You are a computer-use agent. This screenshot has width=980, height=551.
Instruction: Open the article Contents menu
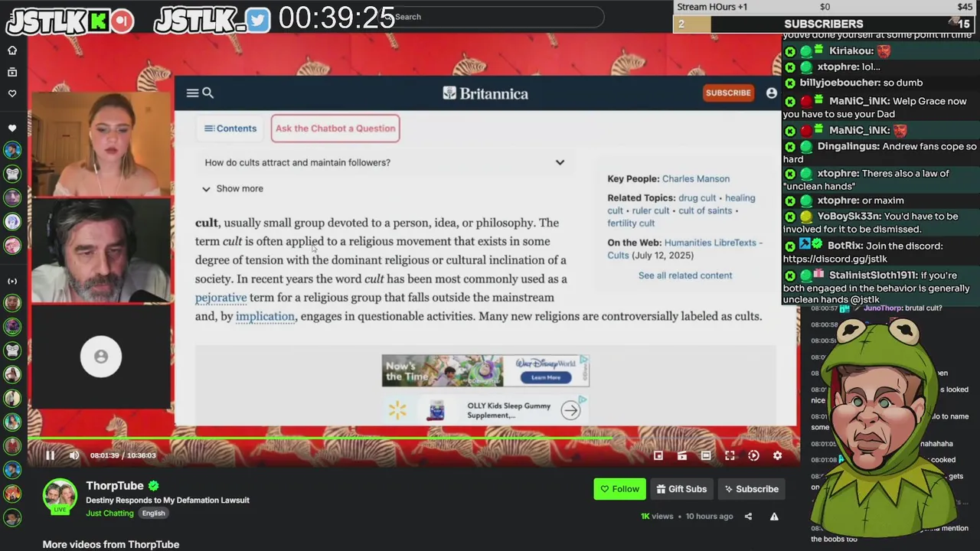[230, 129]
